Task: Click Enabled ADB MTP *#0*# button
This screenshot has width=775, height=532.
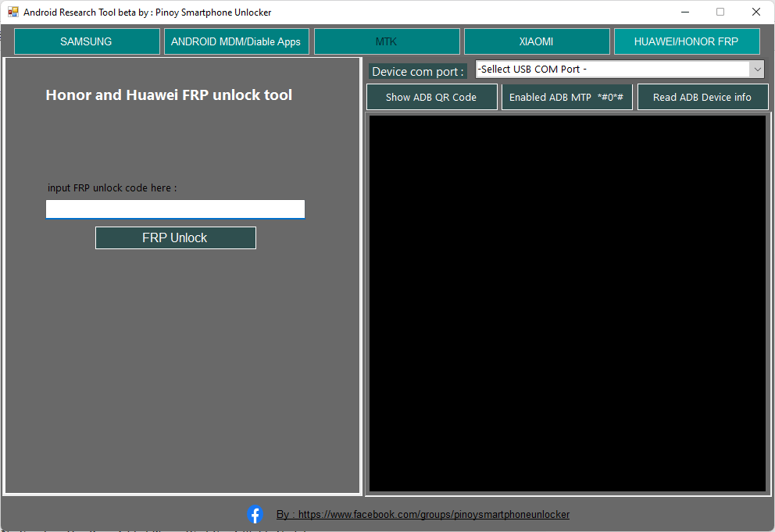Action: [x=567, y=97]
